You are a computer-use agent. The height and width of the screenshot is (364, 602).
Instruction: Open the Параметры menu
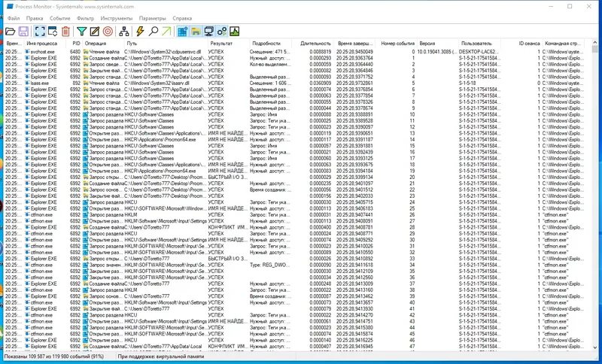point(153,17)
